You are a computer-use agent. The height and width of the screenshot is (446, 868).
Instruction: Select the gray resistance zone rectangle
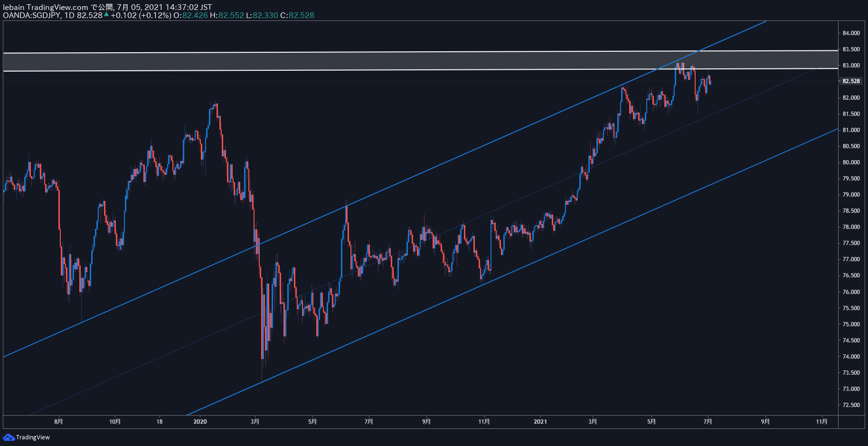(421, 61)
